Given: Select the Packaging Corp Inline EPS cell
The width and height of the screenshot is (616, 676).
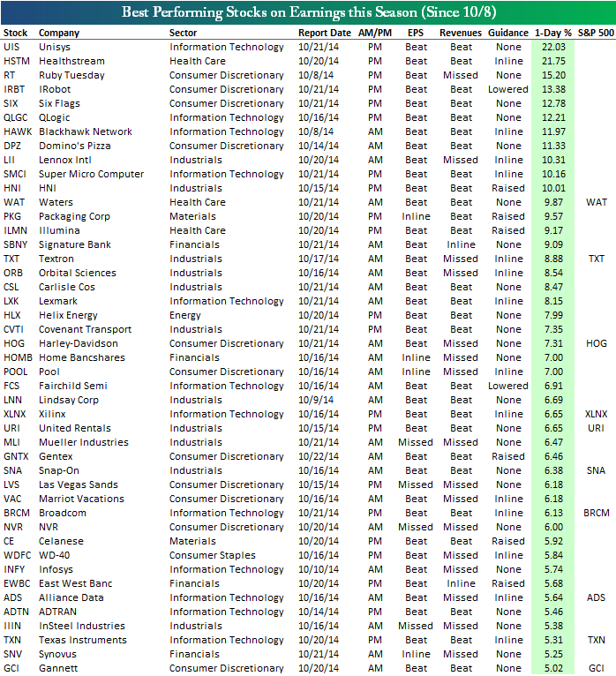Looking at the screenshot, I should pyautogui.click(x=416, y=216).
